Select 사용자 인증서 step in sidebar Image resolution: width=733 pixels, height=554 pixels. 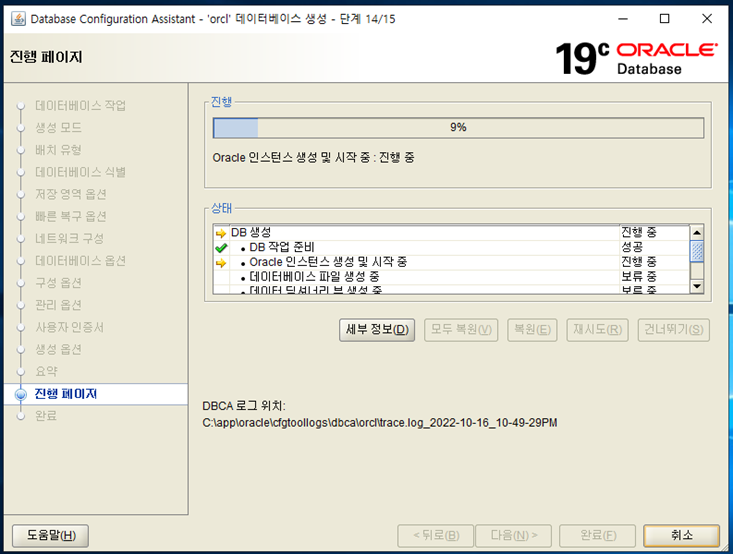click(x=70, y=327)
